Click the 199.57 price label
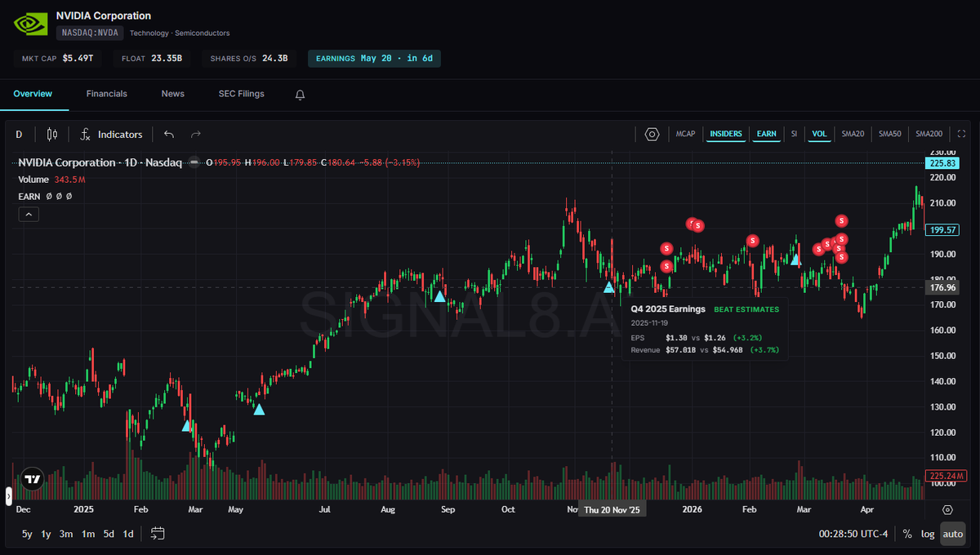Image resolution: width=980 pixels, height=555 pixels. 942,230
